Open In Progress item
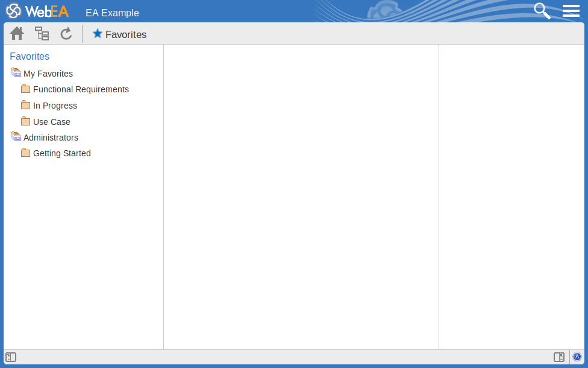This screenshot has width=588, height=368. [55, 106]
